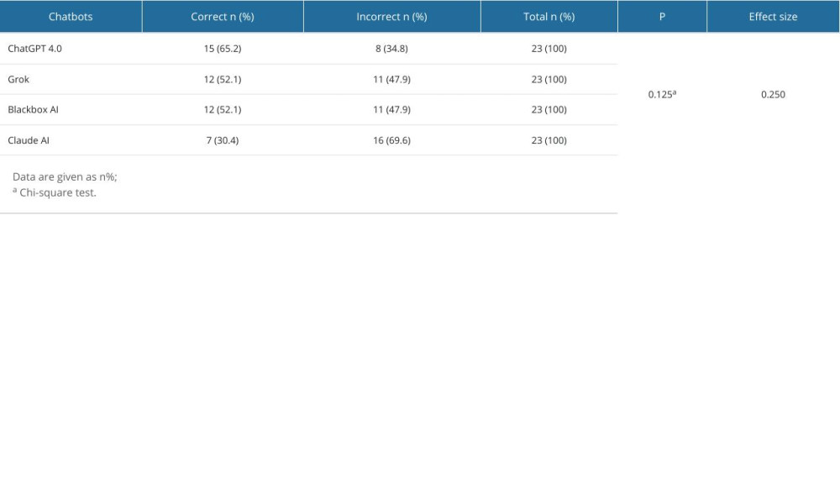
Task: Select the Effect size column header
Action: click(x=773, y=17)
